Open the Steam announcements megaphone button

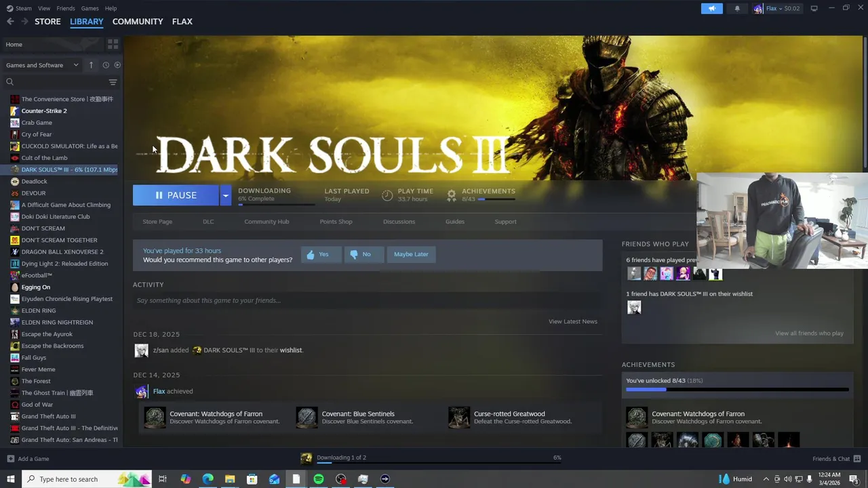click(x=712, y=9)
